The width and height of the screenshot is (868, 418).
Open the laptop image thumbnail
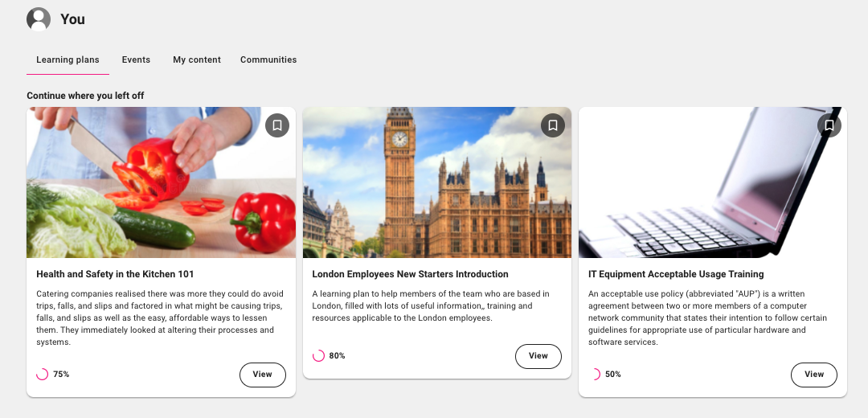click(x=713, y=182)
